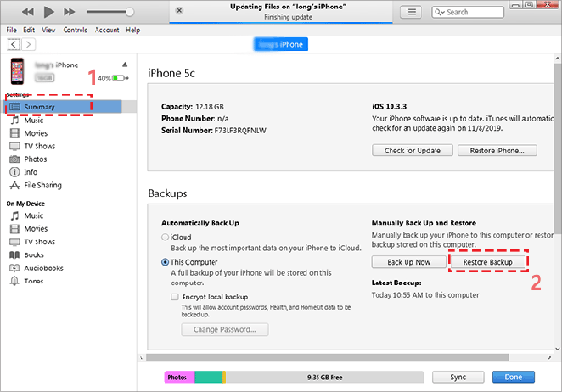Screen dimensions: 562x392
Task: Click the battery 40% indicator
Action: (113, 78)
